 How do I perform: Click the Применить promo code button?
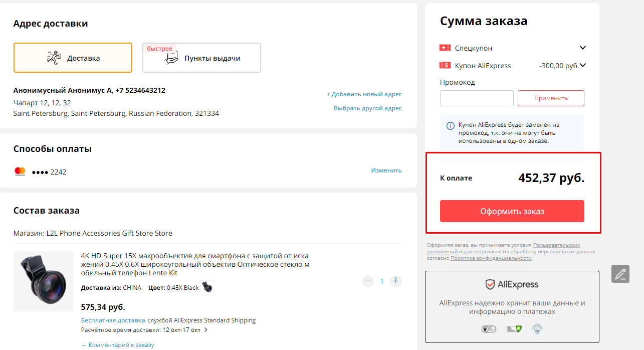pos(551,98)
